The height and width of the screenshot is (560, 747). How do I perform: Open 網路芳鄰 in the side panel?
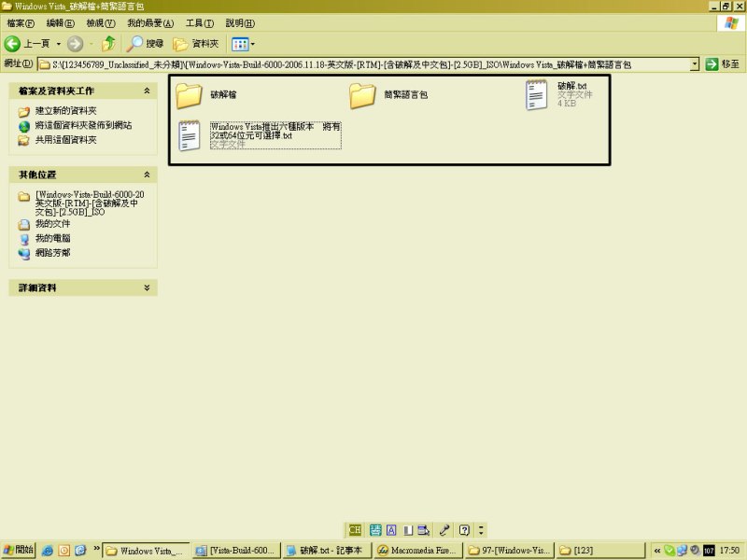click(x=52, y=253)
